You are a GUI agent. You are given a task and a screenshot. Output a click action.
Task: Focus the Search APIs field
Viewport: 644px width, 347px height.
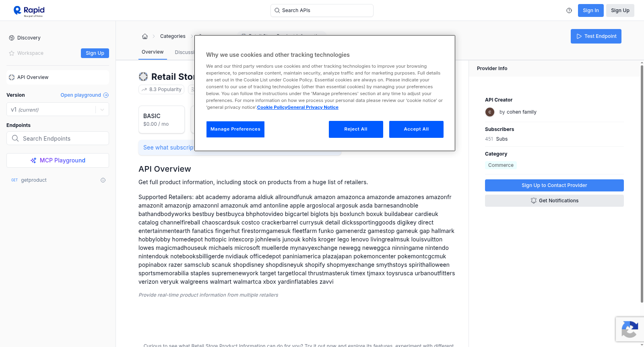(x=322, y=10)
